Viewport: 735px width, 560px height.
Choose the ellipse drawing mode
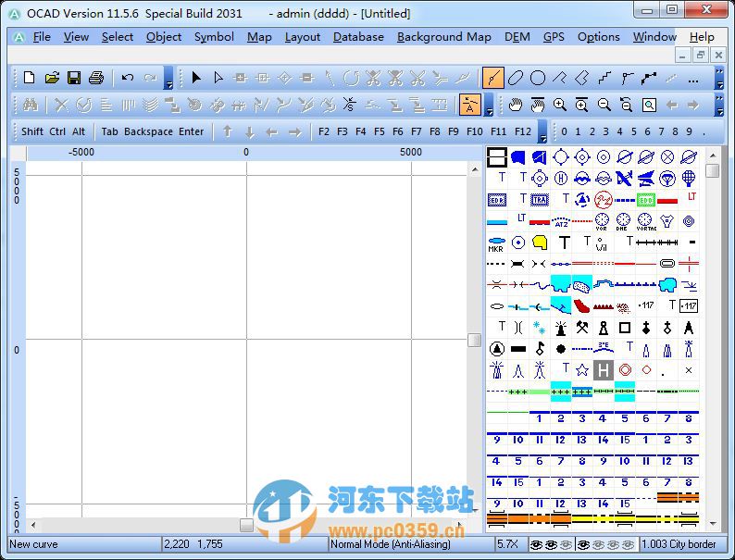[x=516, y=78]
